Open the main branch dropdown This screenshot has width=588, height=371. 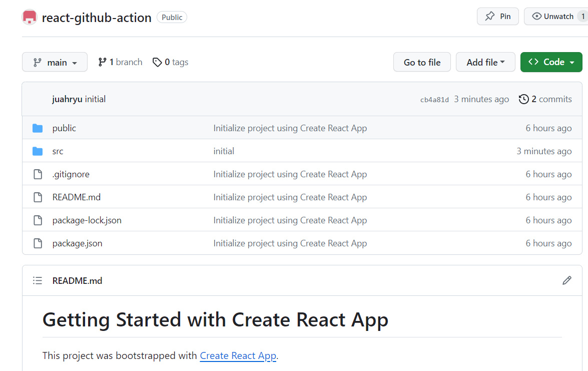pyautogui.click(x=55, y=62)
